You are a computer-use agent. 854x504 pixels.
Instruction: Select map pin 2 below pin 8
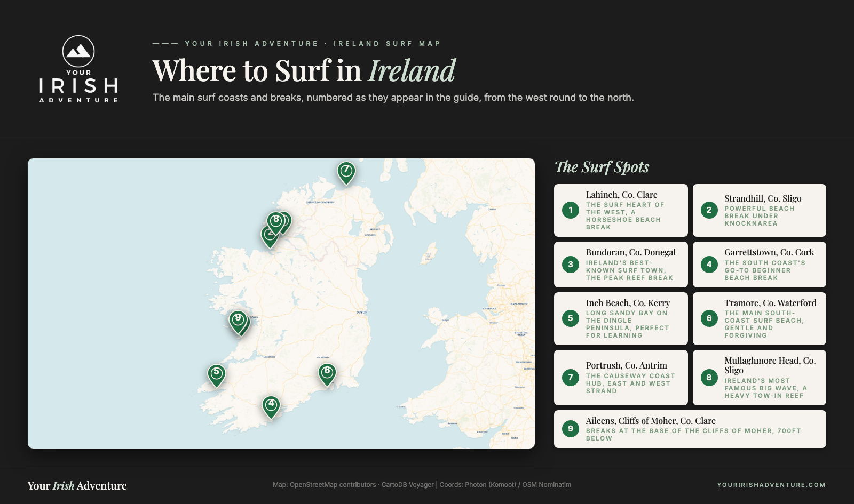[x=269, y=237]
